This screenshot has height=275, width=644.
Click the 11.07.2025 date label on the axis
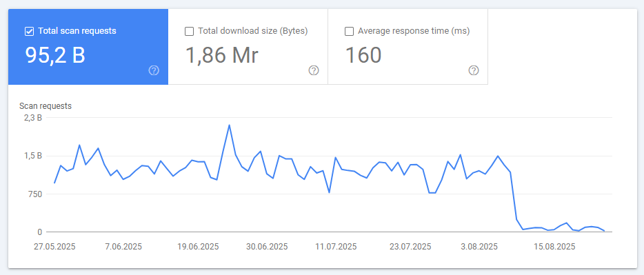[x=336, y=247]
